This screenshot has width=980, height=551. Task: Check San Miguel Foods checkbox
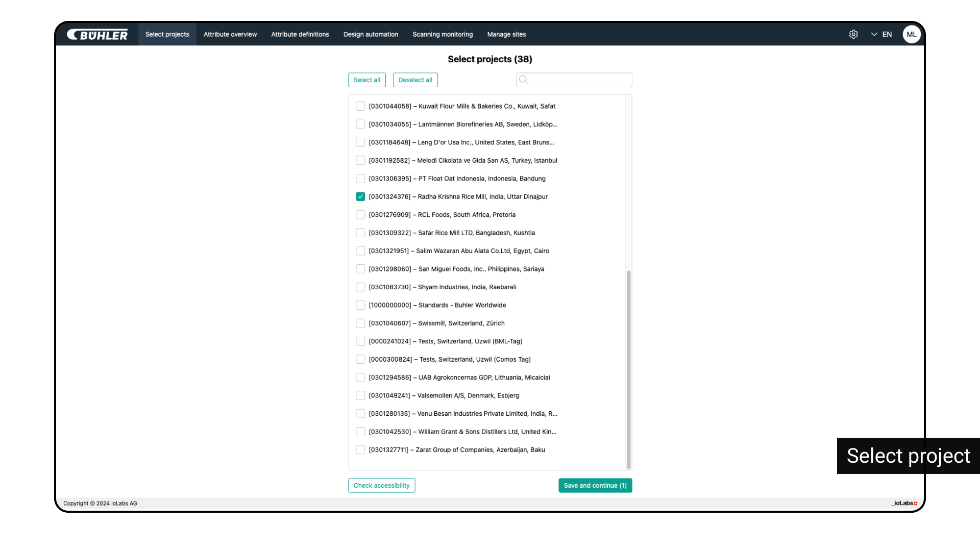click(360, 269)
